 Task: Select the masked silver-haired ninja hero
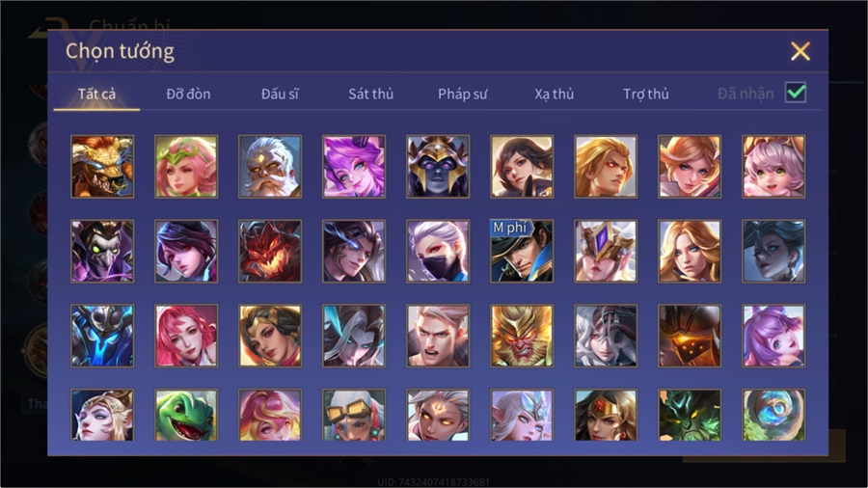[438, 251]
